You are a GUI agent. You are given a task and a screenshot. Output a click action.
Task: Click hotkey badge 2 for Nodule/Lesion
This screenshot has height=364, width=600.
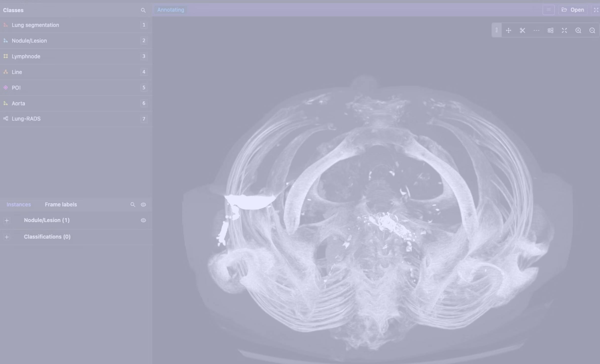144,41
